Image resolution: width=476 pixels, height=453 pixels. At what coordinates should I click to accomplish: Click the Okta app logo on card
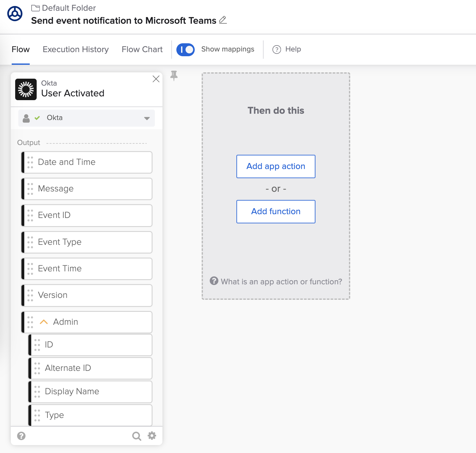click(x=26, y=89)
